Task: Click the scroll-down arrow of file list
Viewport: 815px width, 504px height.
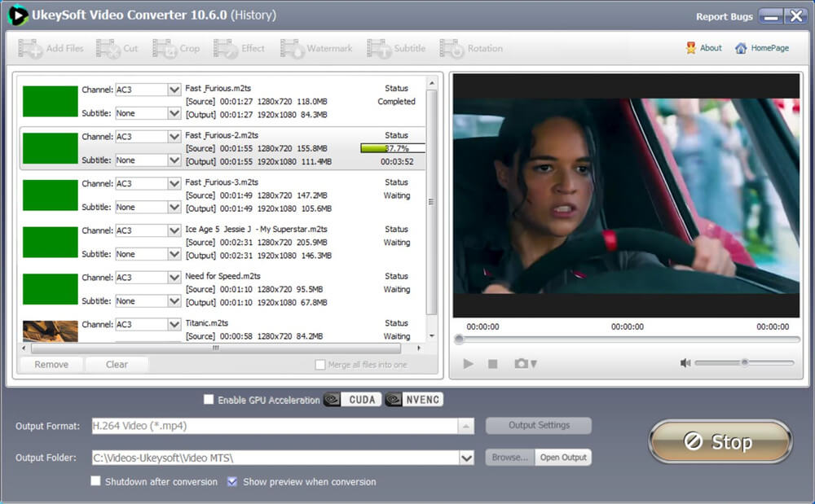Action: click(431, 335)
